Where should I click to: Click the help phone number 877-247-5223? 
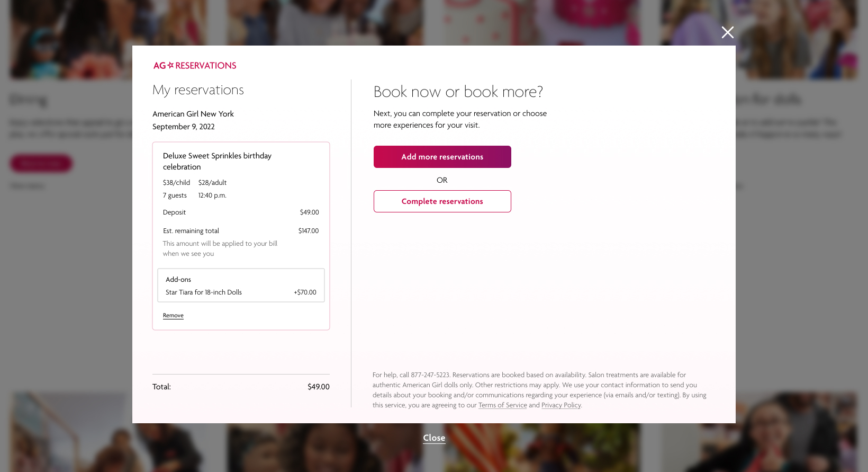(430, 375)
